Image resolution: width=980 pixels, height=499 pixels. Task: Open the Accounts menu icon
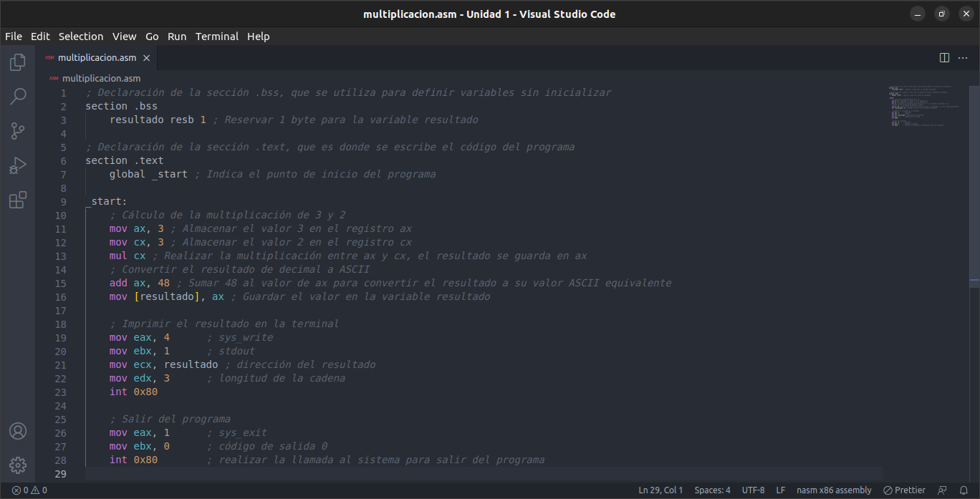18,431
